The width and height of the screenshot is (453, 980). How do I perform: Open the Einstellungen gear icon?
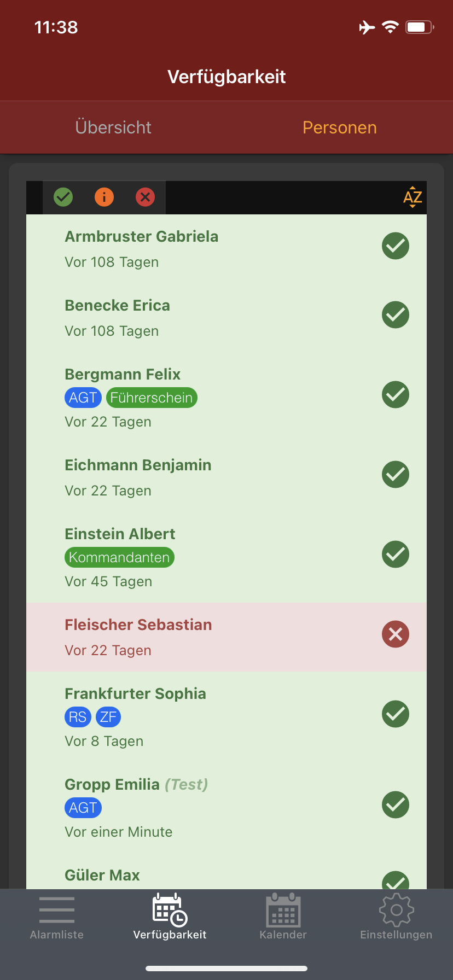pos(396,910)
